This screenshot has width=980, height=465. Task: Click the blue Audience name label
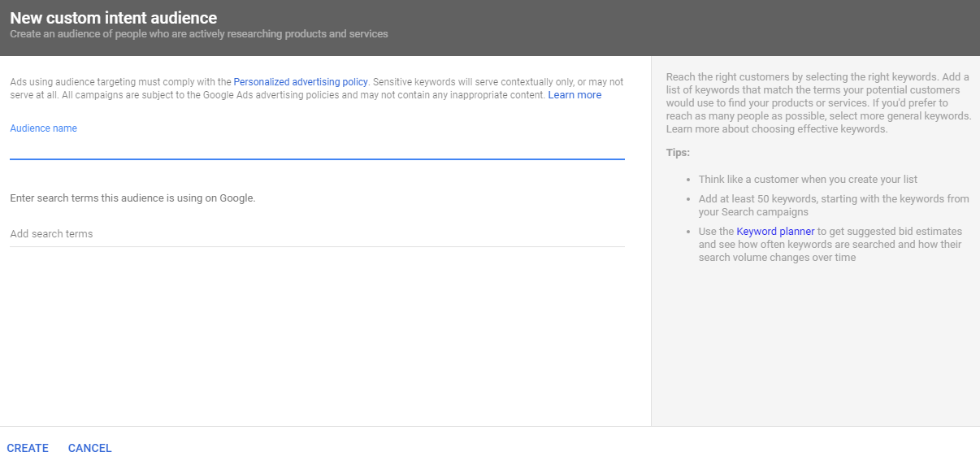[44, 128]
